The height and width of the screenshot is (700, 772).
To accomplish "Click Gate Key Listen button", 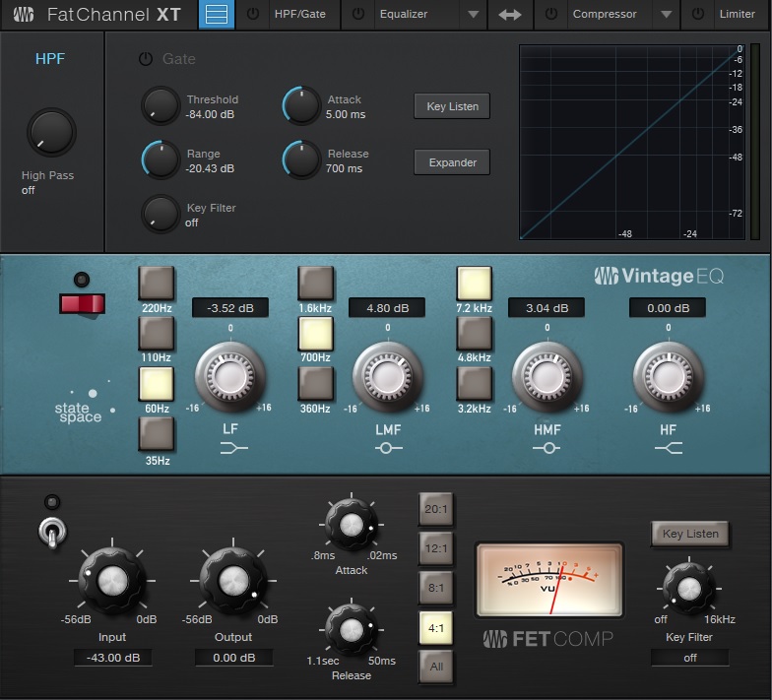I will pos(452,106).
